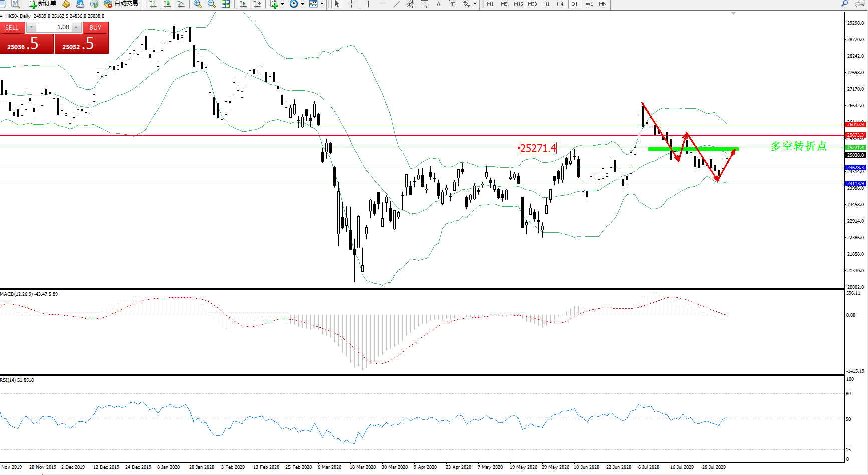Toggle the AutoTrading (自动交易) button

(x=121, y=4)
